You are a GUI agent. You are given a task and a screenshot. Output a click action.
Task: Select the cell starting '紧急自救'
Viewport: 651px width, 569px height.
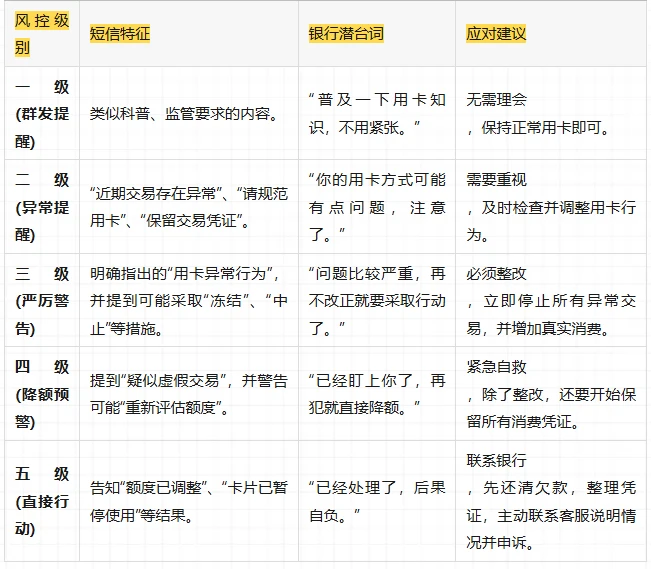[551, 394]
